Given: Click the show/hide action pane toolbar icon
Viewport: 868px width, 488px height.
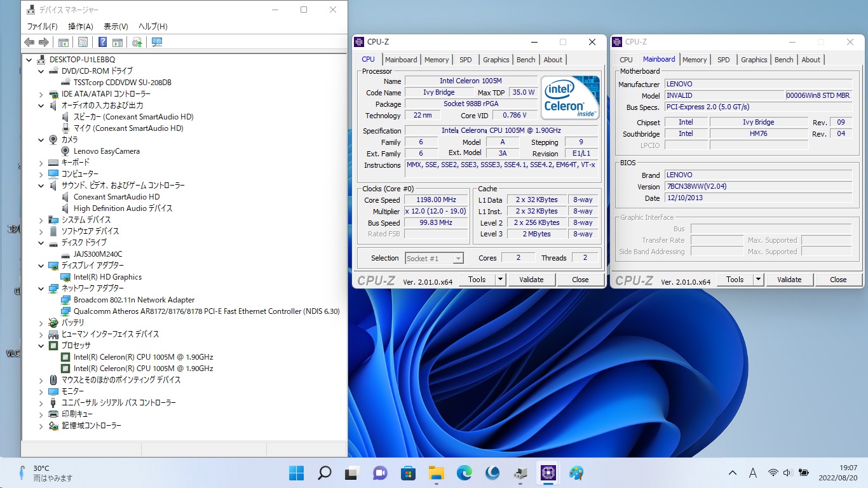Looking at the screenshot, I should [x=118, y=43].
